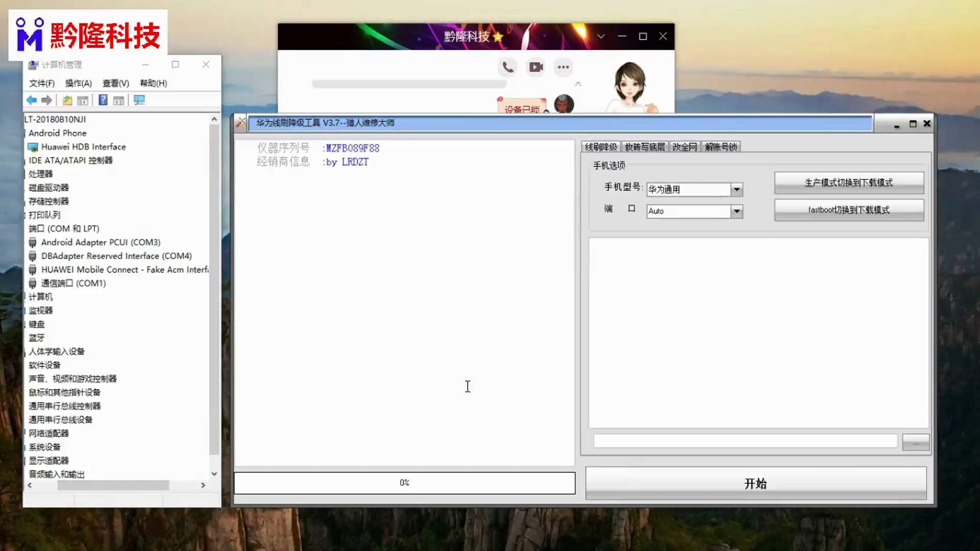Switch to the 解账号锁 tab
The width and height of the screenshot is (980, 551).
721,147
